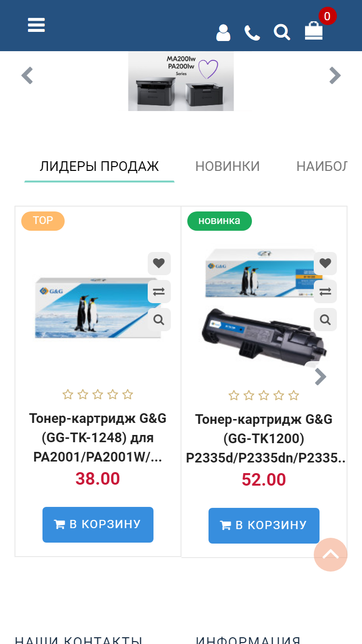This screenshot has height=644, width=362.
Task: Compare the GG-TK-1248 cartridge arrows icon
Action: pos(159,292)
